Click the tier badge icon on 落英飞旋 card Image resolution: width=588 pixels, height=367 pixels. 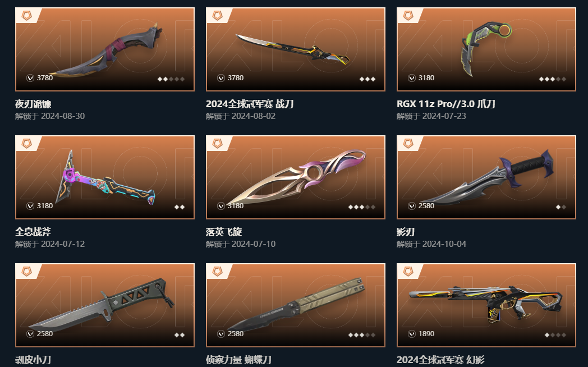pyautogui.click(x=218, y=143)
